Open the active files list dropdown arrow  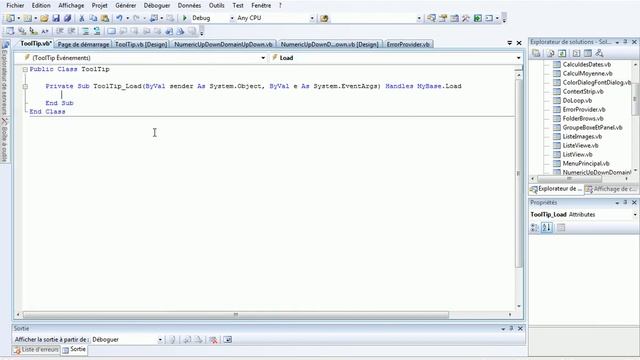click(x=509, y=43)
